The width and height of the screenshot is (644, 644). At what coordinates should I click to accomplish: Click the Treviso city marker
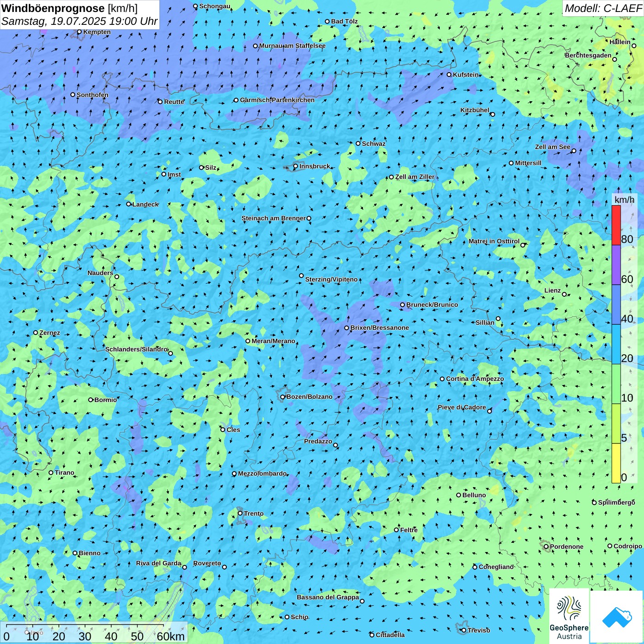(x=464, y=630)
